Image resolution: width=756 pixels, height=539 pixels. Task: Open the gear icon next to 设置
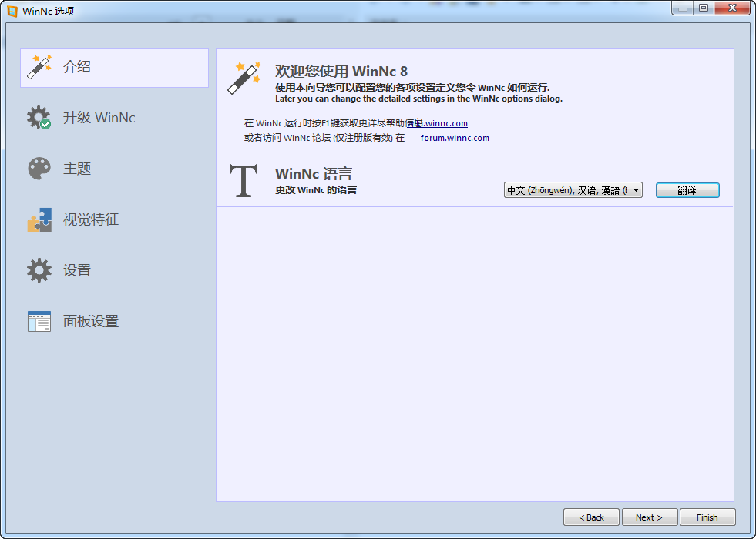point(39,270)
